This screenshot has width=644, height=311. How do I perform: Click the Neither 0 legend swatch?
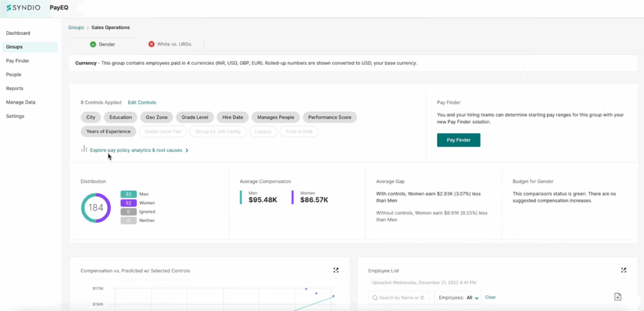pos(129,220)
